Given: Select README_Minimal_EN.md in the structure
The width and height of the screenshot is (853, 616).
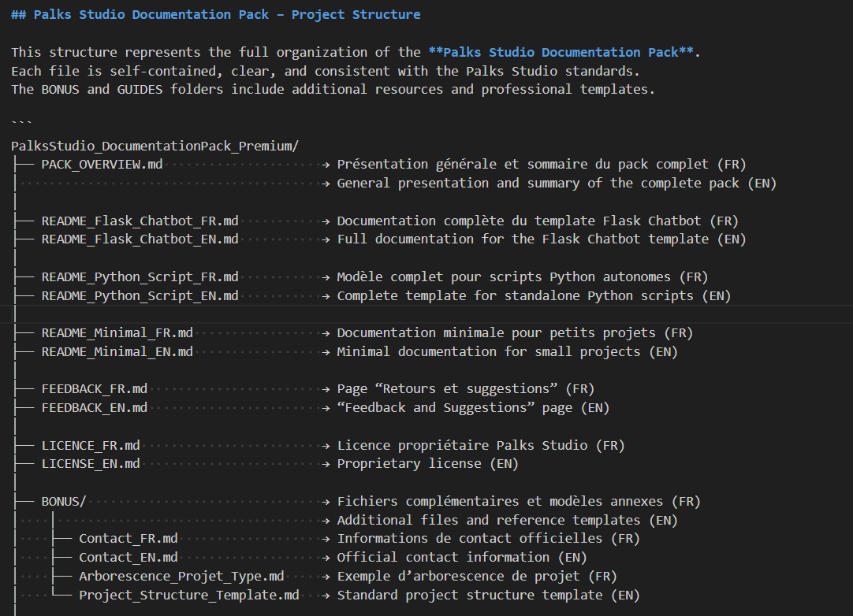Looking at the screenshot, I should pyautogui.click(x=117, y=352).
